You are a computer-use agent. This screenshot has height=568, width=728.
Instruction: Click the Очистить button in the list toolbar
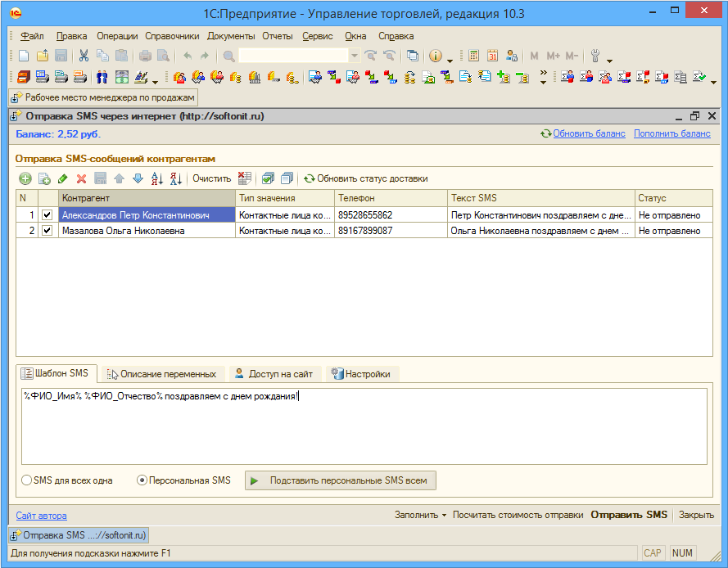point(212,178)
